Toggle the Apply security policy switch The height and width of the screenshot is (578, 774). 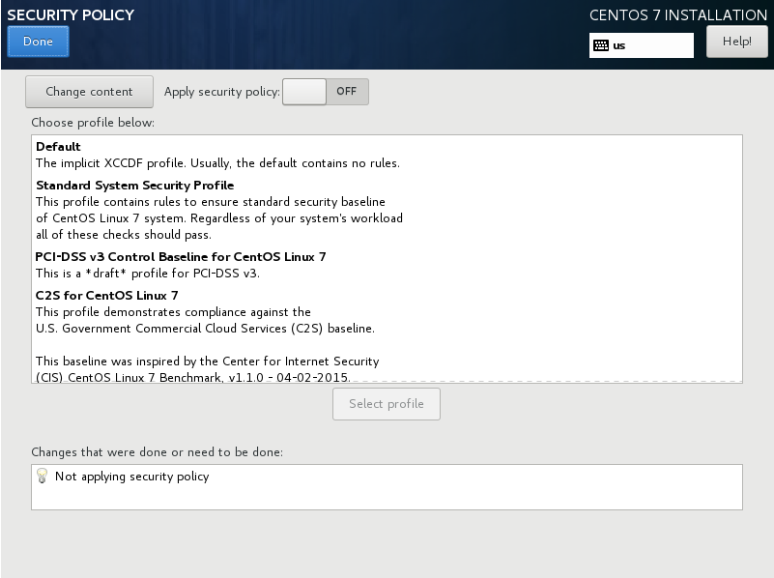pos(325,91)
